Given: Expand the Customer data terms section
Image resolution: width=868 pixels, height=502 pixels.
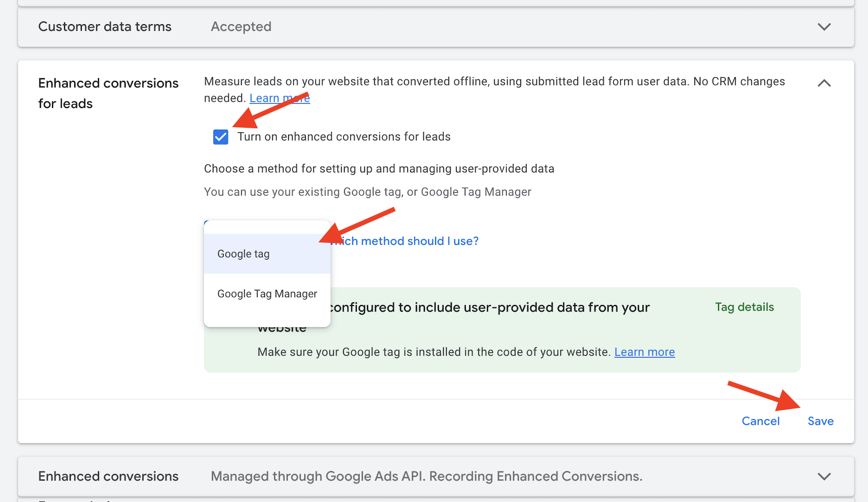Looking at the screenshot, I should pyautogui.click(x=824, y=27).
